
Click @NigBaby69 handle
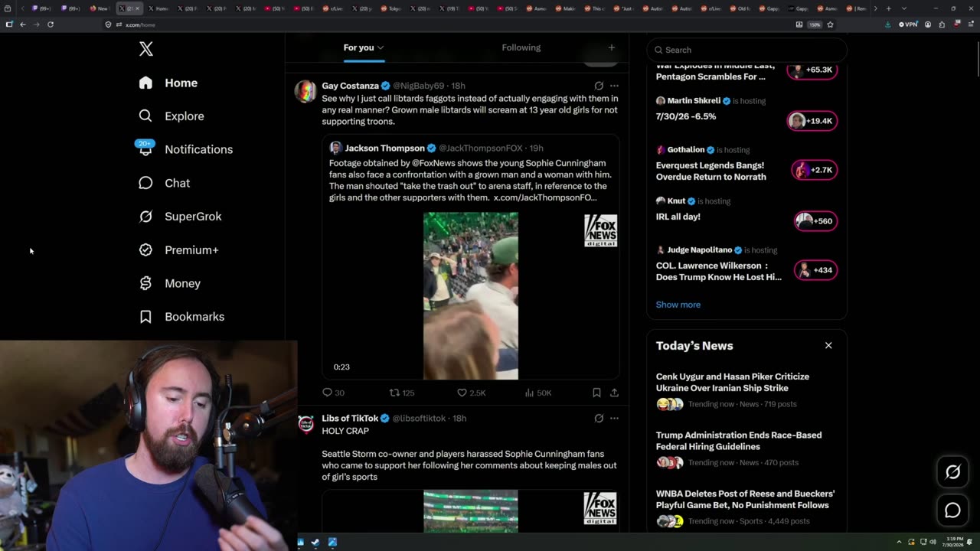418,86
